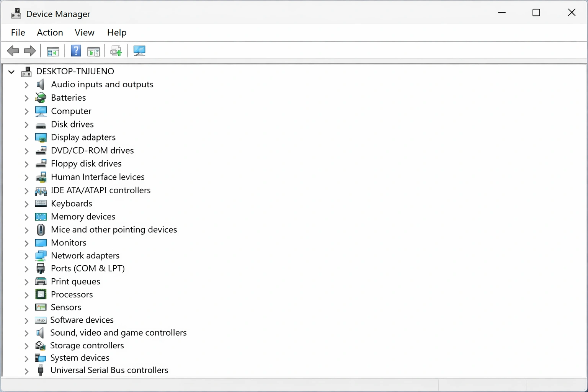Select Sound, video and game controllers
Image resolution: width=588 pixels, height=392 pixels.
pyautogui.click(x=119, y=333)
